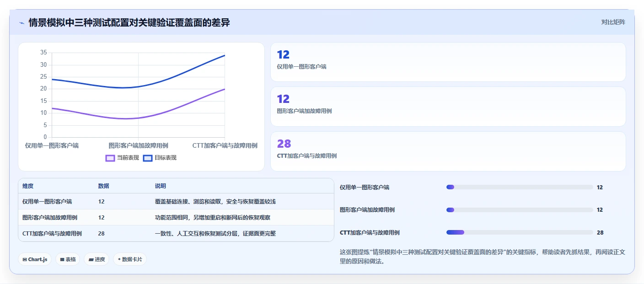Click table cell 功能范围相同，另增加重启和断网后的恢复观察
Viewport: 644px width, 284px height.
(213, 218)
